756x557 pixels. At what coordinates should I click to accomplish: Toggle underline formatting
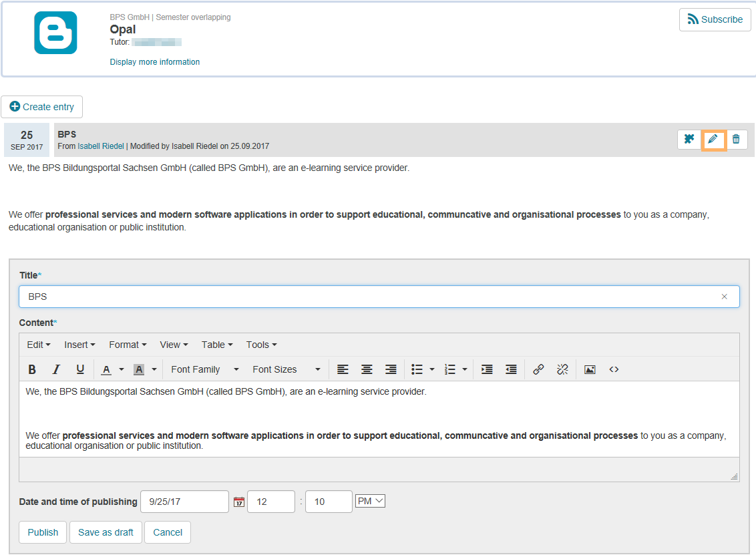80,369
